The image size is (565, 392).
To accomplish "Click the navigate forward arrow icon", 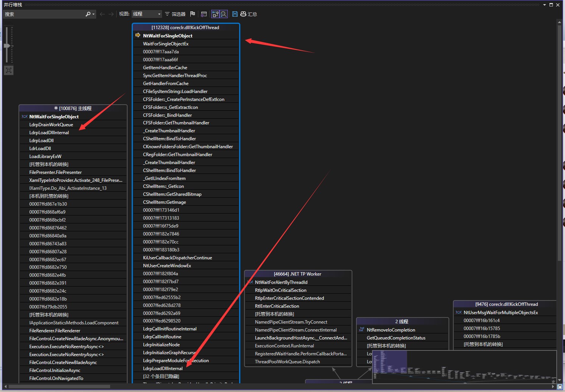I will (111, 14).
